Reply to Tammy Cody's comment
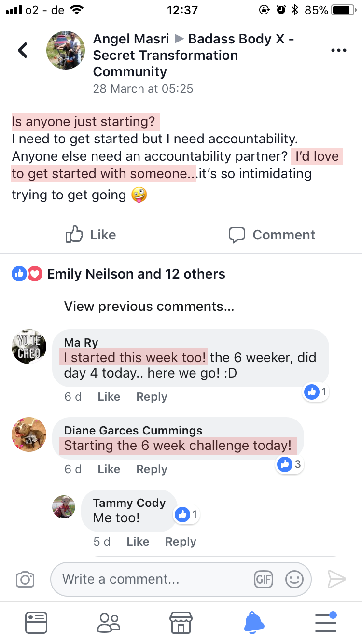The width and height of the screenshot is (362, 644). point(181,542)
